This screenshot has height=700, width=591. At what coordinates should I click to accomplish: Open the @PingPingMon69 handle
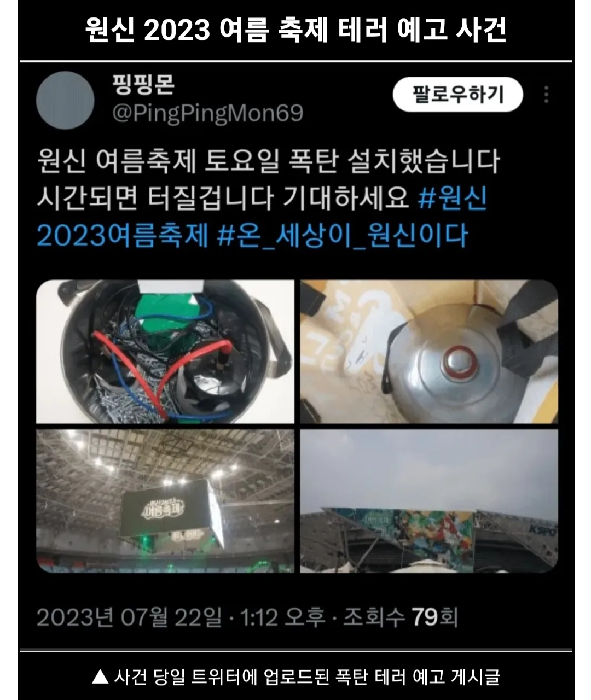[207, 114]
